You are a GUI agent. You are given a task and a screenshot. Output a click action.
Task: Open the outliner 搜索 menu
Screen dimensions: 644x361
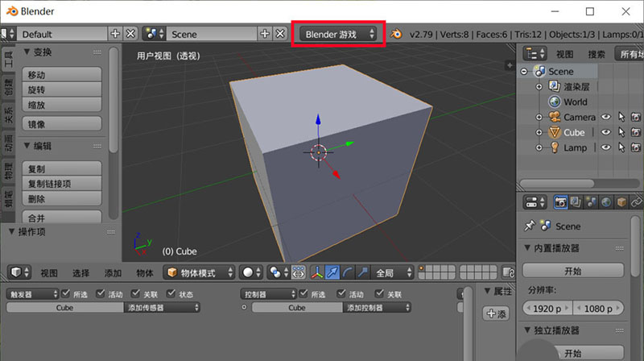point(596,54)
